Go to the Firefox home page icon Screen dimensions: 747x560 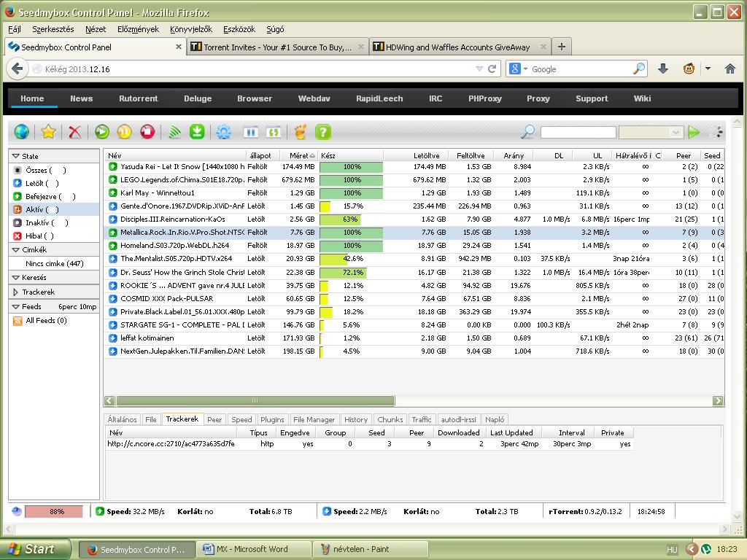point(729,69)
